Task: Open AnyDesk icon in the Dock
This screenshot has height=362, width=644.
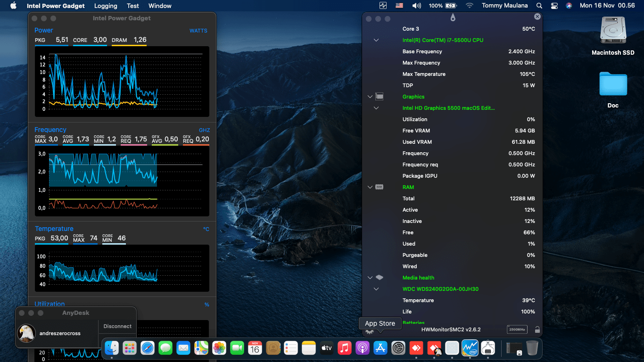Action: coord(416,348)
